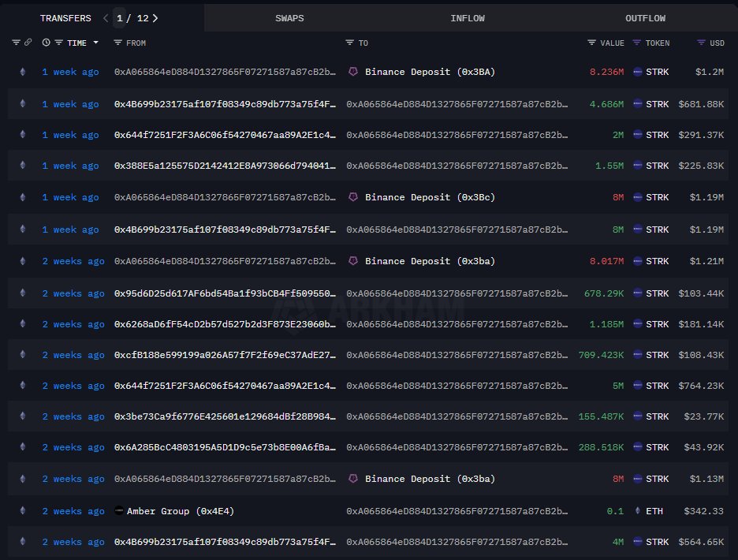Click the STRK token icon in the $23.77K row

pos(637,416)
